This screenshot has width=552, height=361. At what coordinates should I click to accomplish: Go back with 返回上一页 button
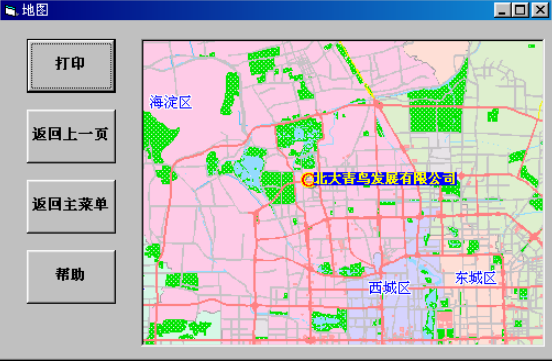[71, 136]
